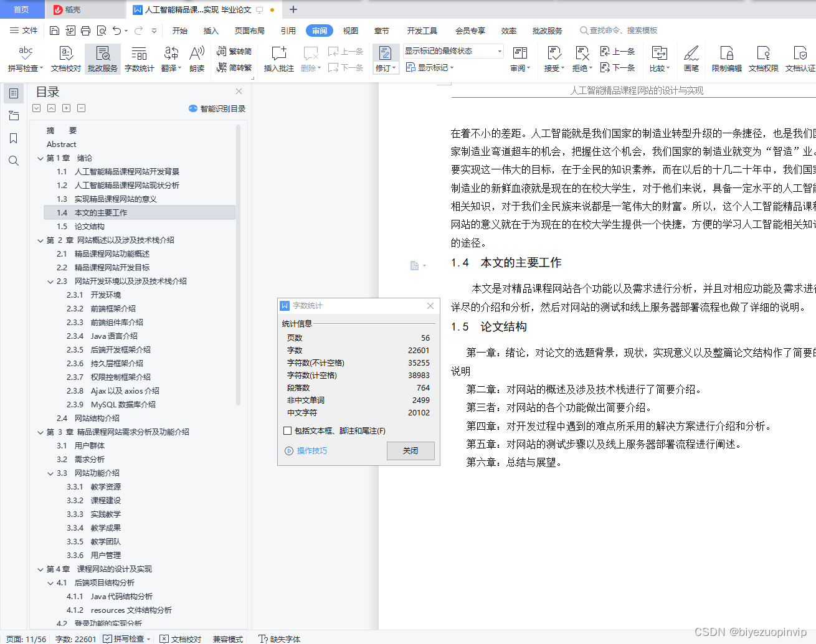Go to next change (下一条) beside Reject
This screenshot has width=816, height=644.
click(617, 67)
